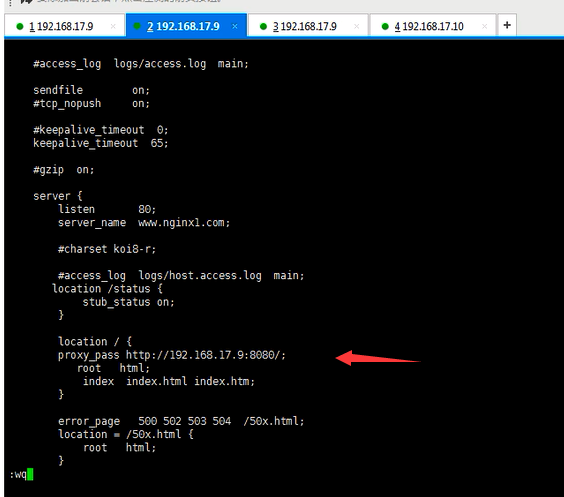Close tab 3 192.168.17.9
564x497 pixels.
pyautogui.click(x=356, y=26)
